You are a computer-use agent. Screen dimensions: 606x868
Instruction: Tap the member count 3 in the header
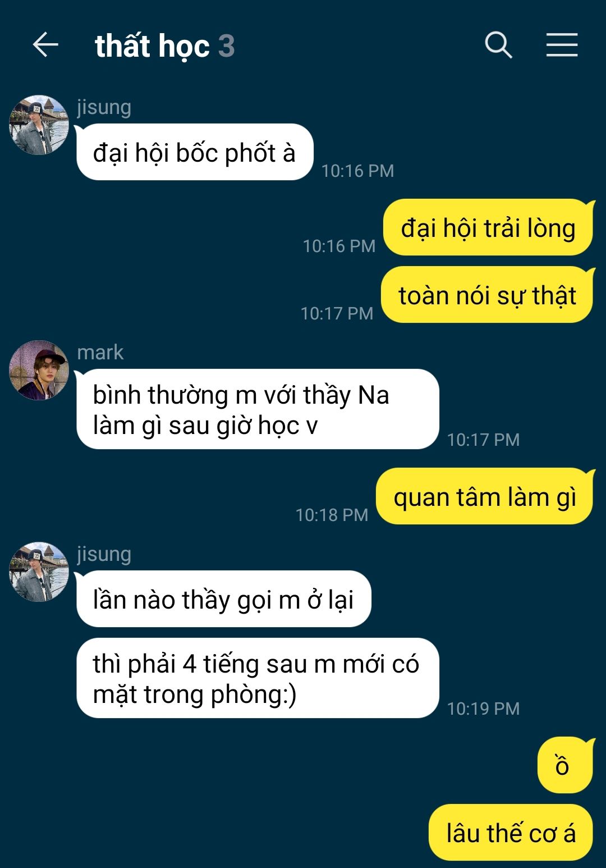point(226,46)
